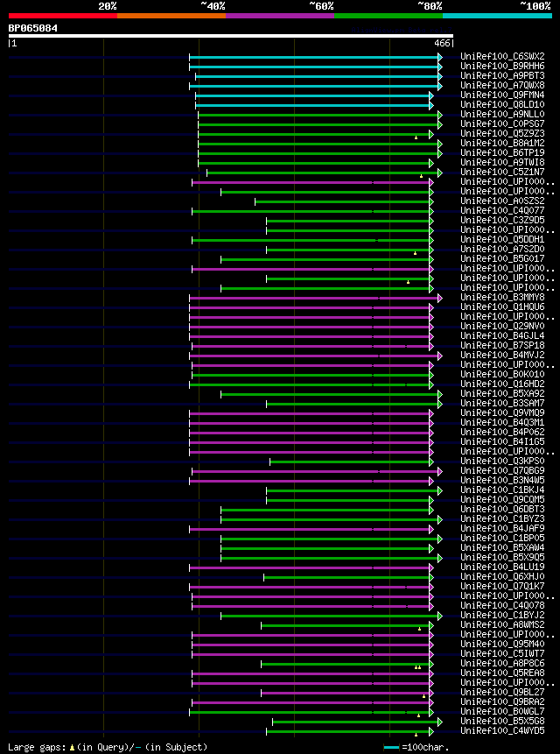Click the cyan ~100% identity legend segment
This screenshot has height=754, width=560.
498,16
